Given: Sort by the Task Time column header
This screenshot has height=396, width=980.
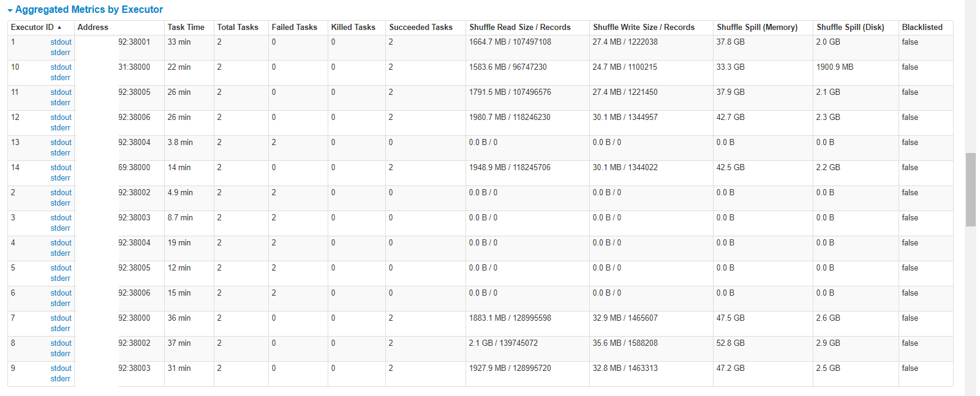Looking at the screenshot, I should pos(186,28).
